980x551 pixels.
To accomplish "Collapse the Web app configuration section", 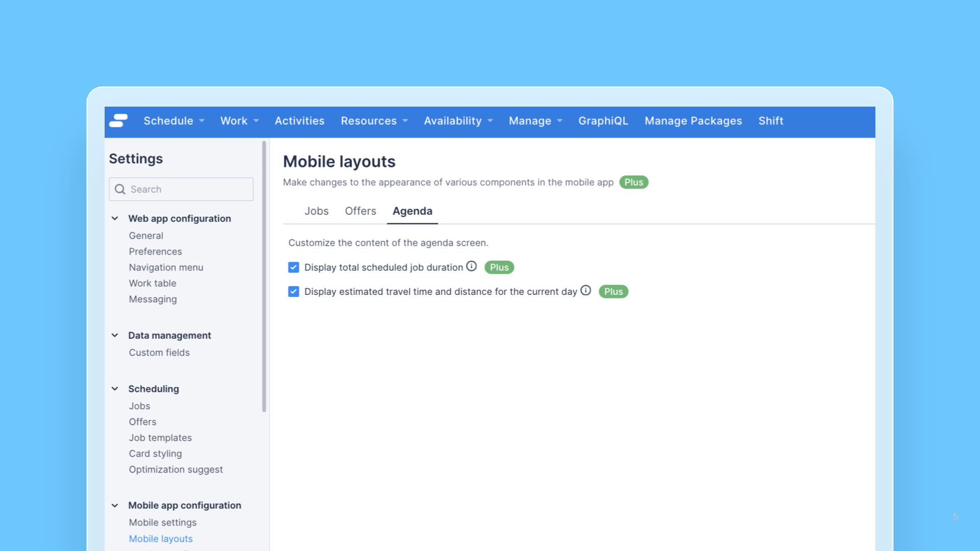I will [x=115, y=218].
